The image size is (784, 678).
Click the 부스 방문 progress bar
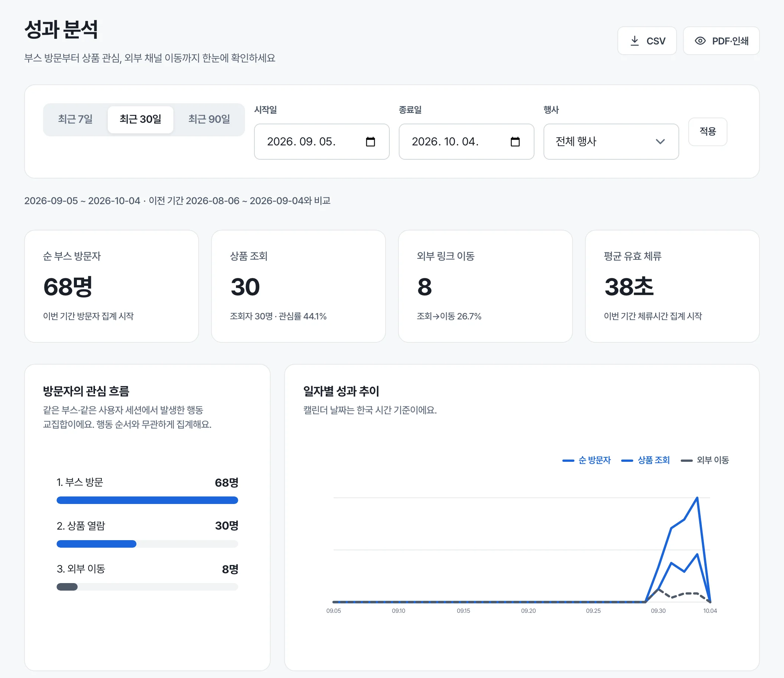pos(147,500)
